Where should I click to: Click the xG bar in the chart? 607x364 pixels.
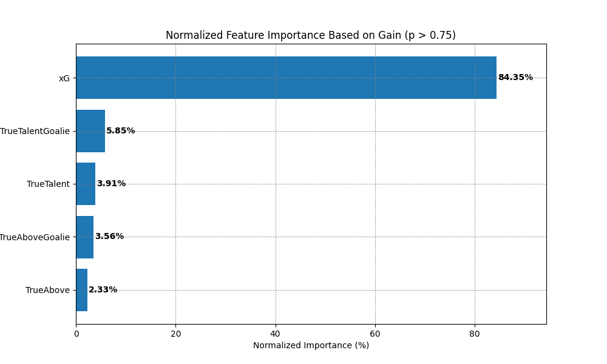[x=286, y=78]
